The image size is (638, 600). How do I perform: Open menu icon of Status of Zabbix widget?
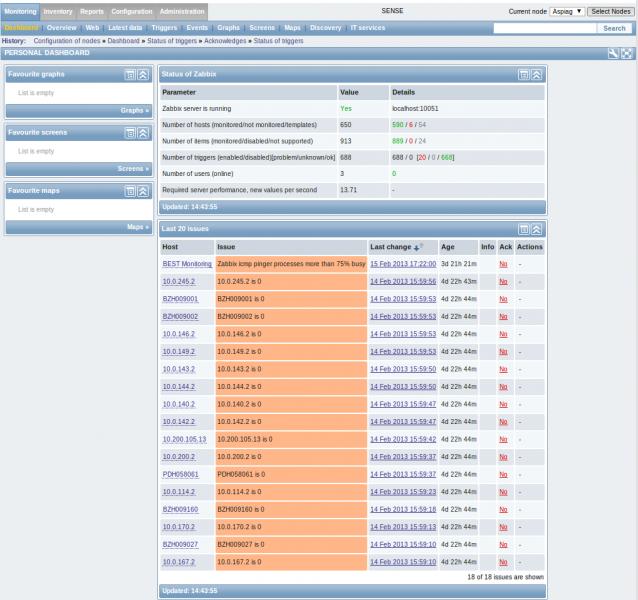click(524, 74)
